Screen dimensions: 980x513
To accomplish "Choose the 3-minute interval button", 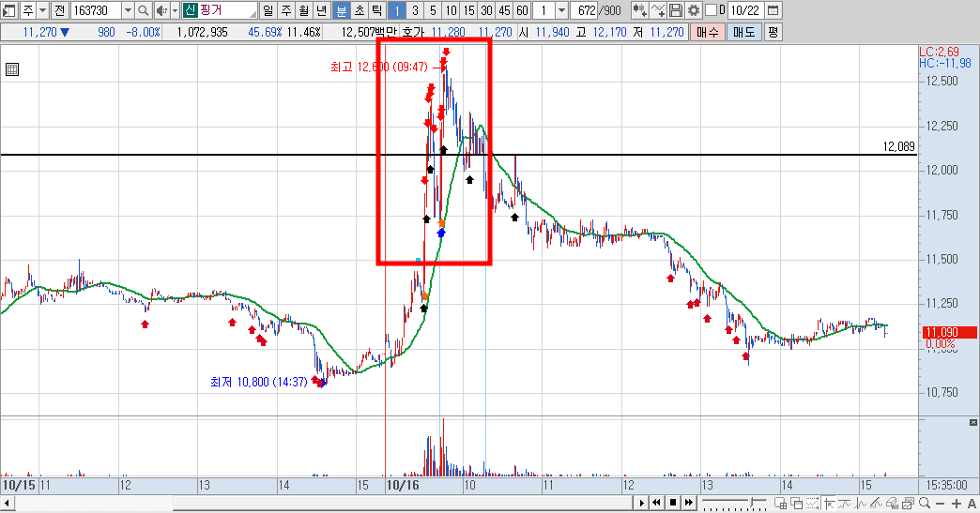I will [415, 10].
